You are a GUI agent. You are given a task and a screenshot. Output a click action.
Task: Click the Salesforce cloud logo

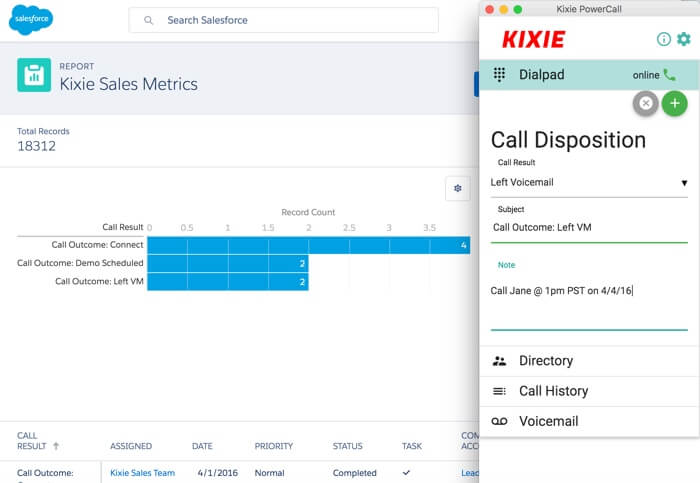tap(31, 19)
